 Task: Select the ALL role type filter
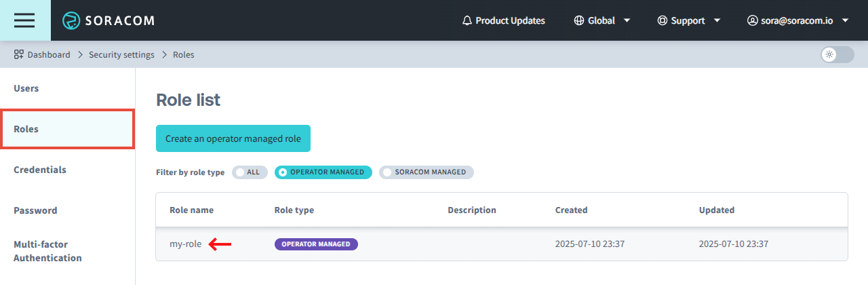(x=250, y=172)
